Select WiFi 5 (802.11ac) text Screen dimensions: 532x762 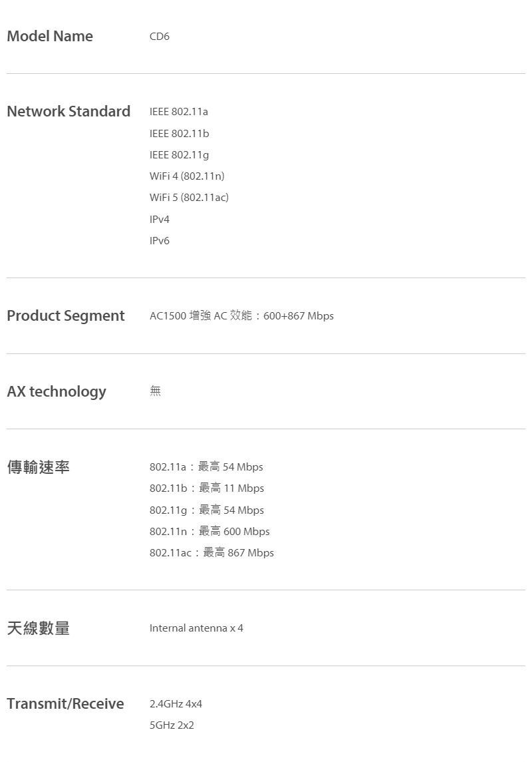(189, 197)
